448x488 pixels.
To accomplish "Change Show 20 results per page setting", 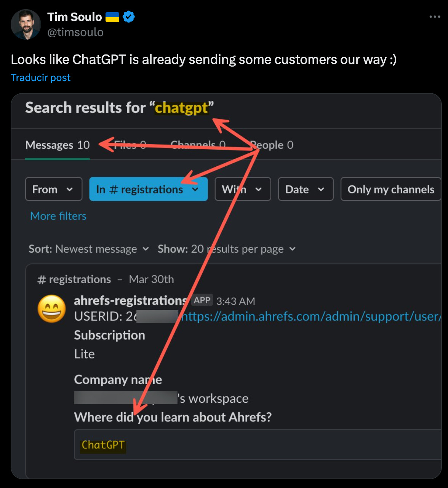I will [x=227, y=249].
